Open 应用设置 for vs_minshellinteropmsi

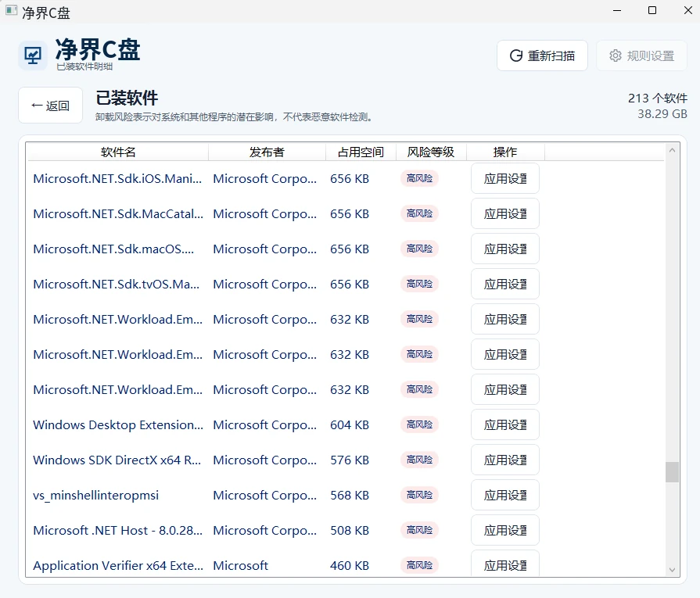505,496
